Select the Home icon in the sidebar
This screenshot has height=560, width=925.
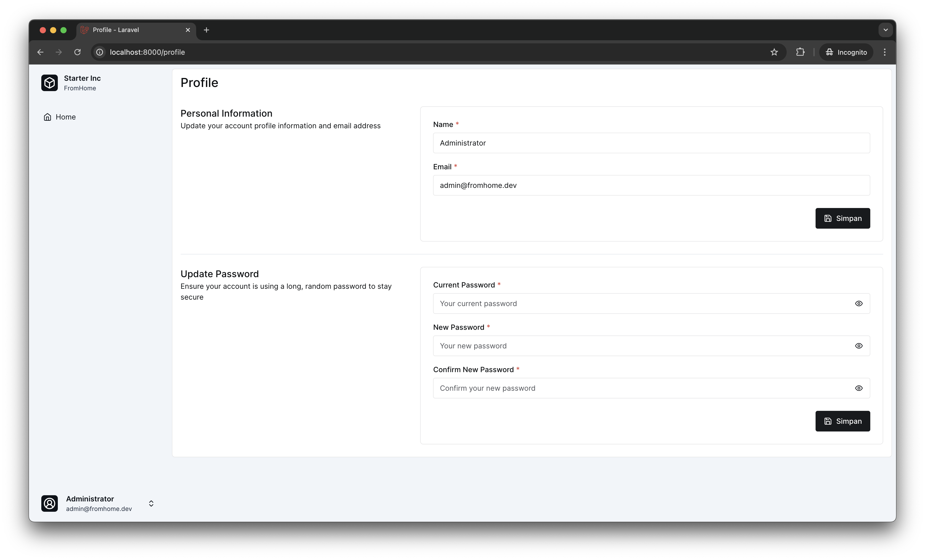47,117
